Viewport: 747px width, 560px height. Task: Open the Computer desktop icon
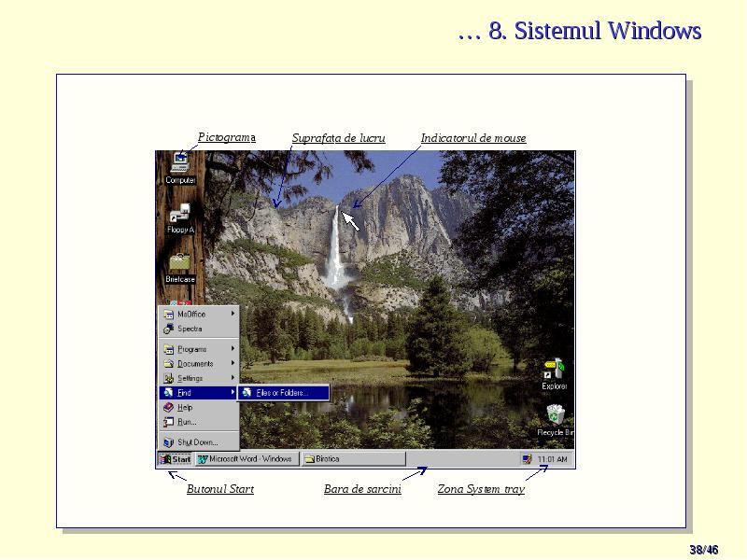[x=180, y=168]
